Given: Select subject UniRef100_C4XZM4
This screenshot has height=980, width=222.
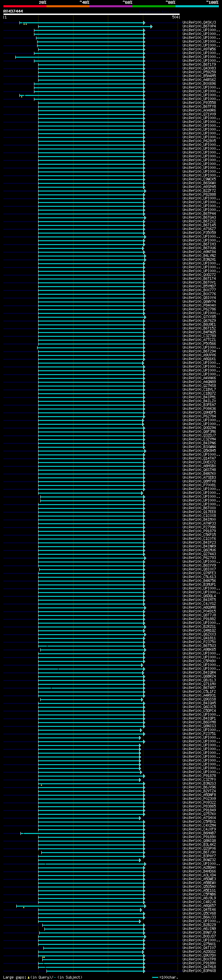Looking at the screenshot, I should (x=199, y=826).
